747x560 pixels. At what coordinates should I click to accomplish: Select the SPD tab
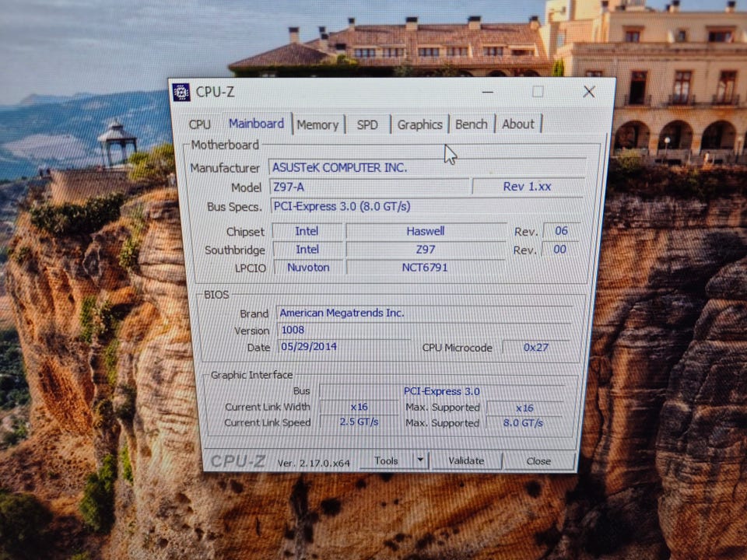[x=367, y=124]
